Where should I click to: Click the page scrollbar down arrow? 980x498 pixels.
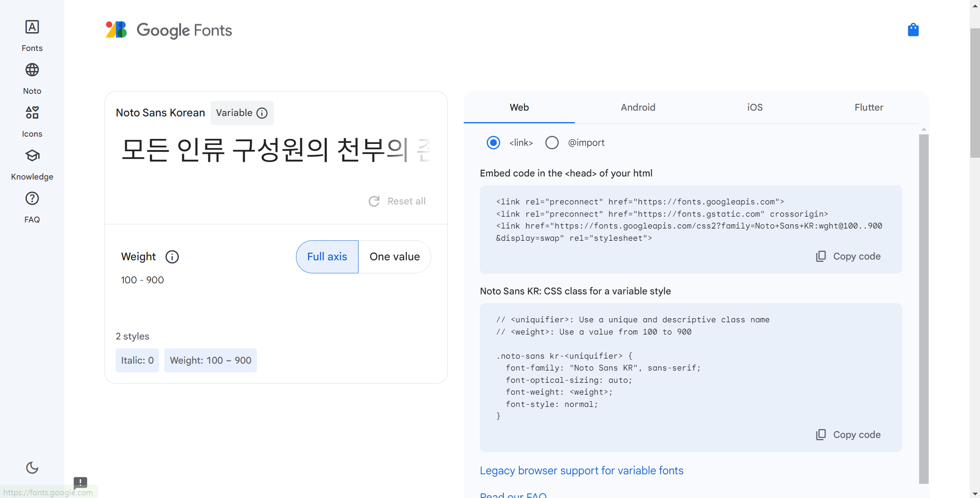[x=975, y=494]
